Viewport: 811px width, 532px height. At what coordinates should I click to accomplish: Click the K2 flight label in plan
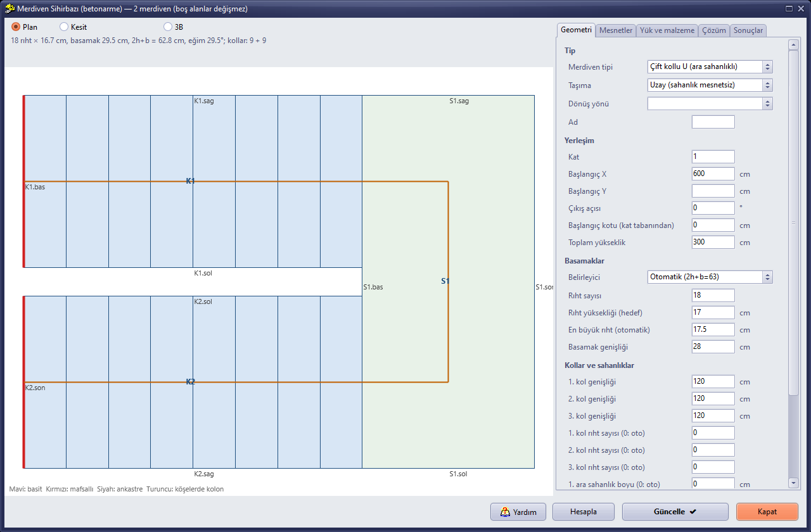coord(191,382)
